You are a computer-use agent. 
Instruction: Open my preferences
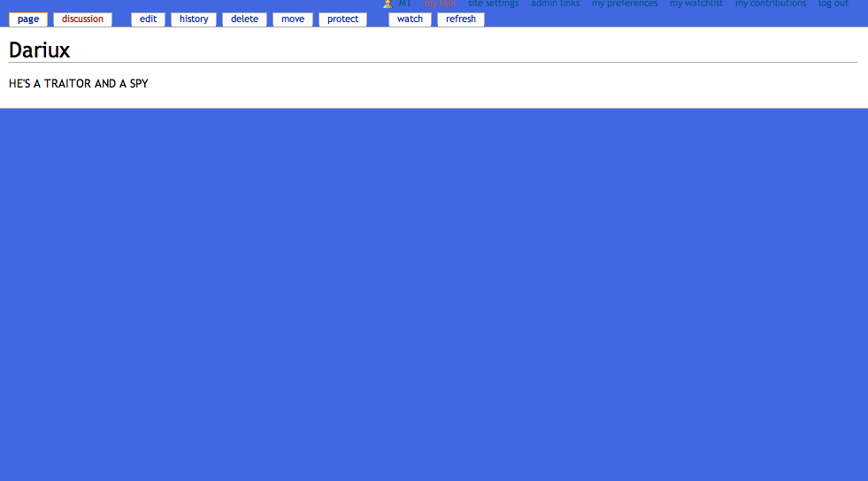625,4
